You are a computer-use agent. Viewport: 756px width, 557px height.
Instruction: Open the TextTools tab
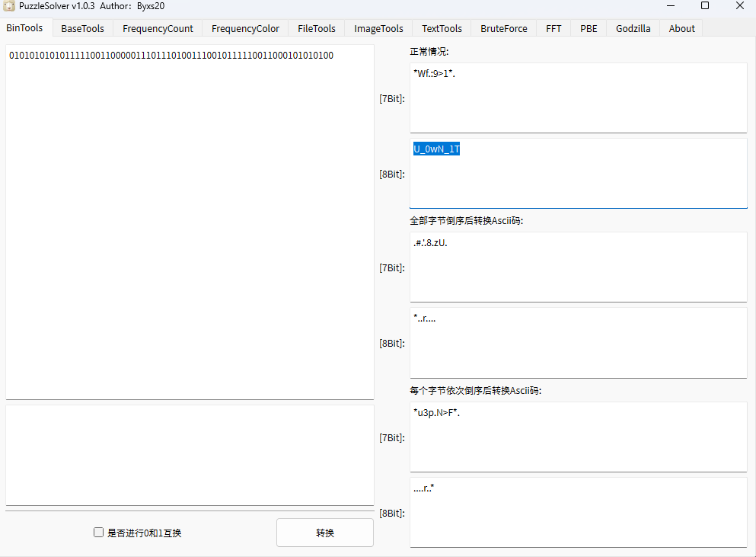tap(442, 28)
